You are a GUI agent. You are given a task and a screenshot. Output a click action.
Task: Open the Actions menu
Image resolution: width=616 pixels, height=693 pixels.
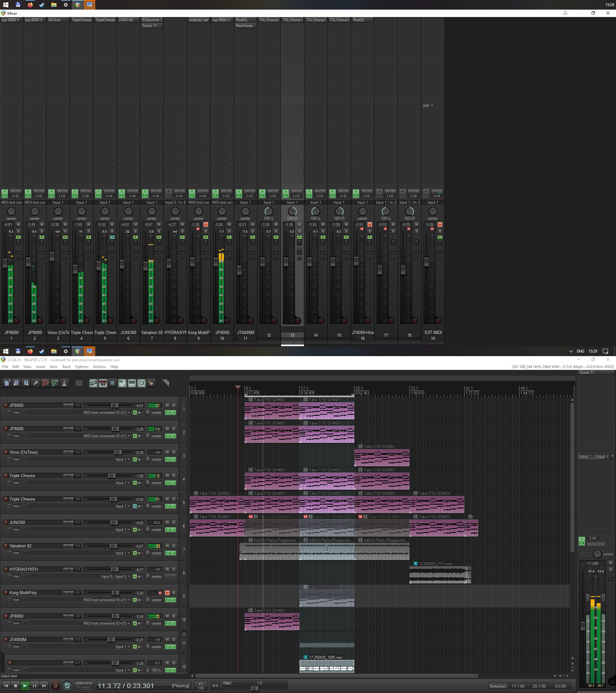pos(99,367)
